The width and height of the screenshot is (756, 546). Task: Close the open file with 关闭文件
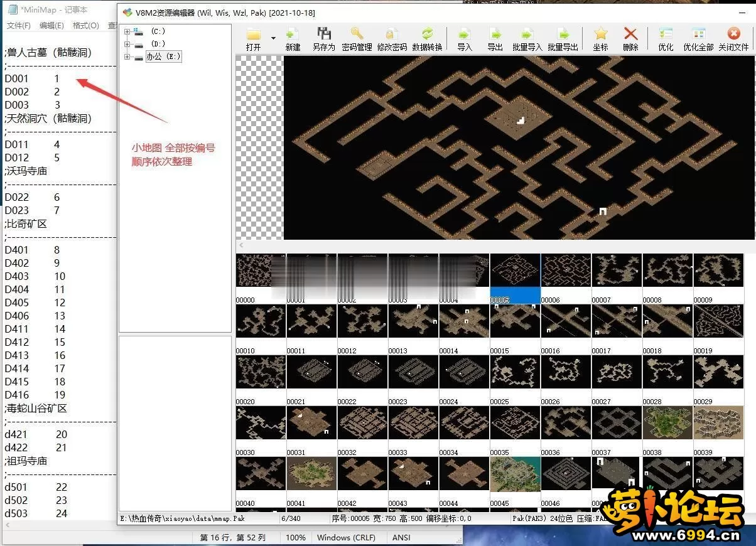(733, 39)
